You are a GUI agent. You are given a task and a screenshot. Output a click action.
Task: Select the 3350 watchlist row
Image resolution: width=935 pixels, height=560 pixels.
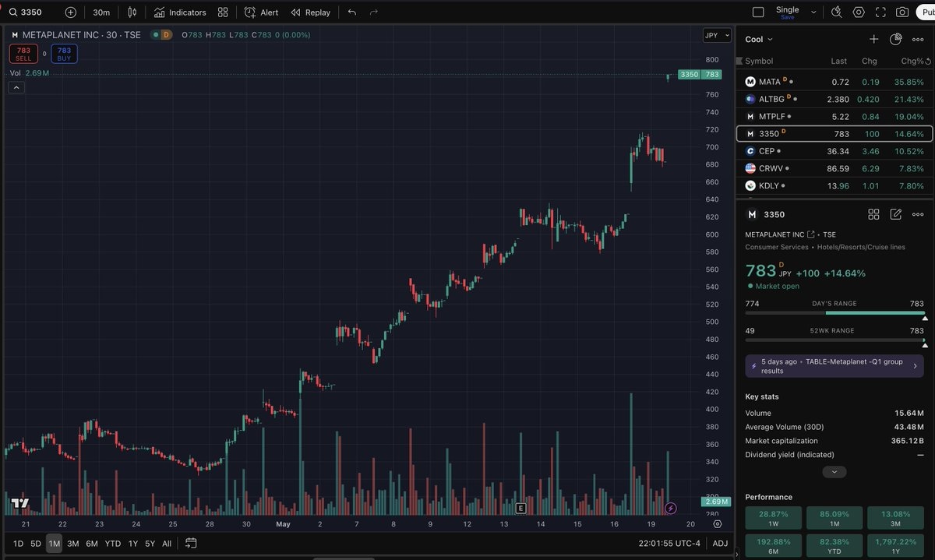(834, 134)
